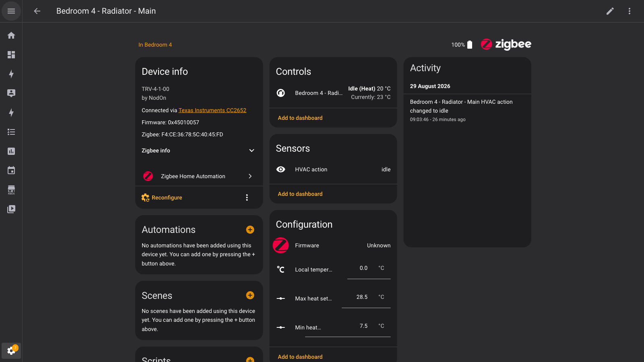Click the 100% battery indicator
The width and height of the screenshot is (644, 362).
coord(462,45)
